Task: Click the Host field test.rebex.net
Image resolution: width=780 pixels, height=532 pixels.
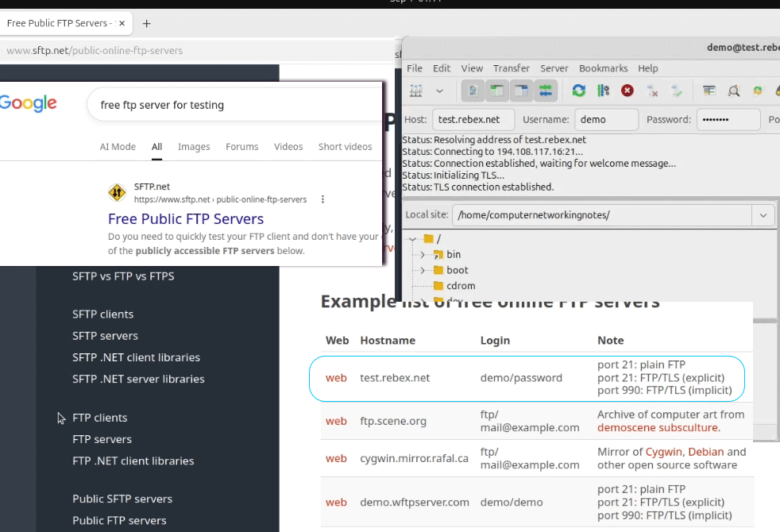Action: (x=473, y=120)
